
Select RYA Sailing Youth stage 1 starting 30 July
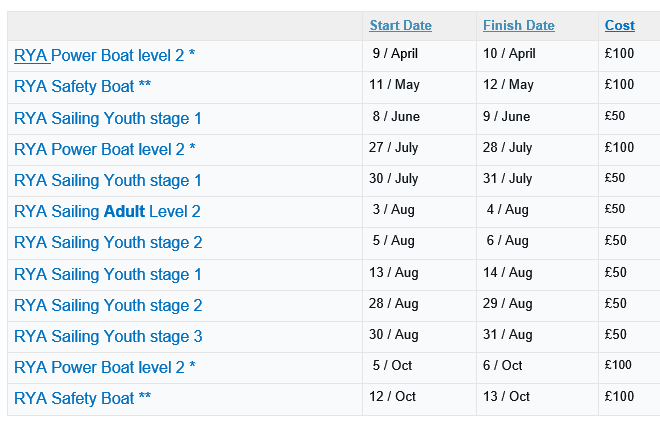tap(108, 181)
